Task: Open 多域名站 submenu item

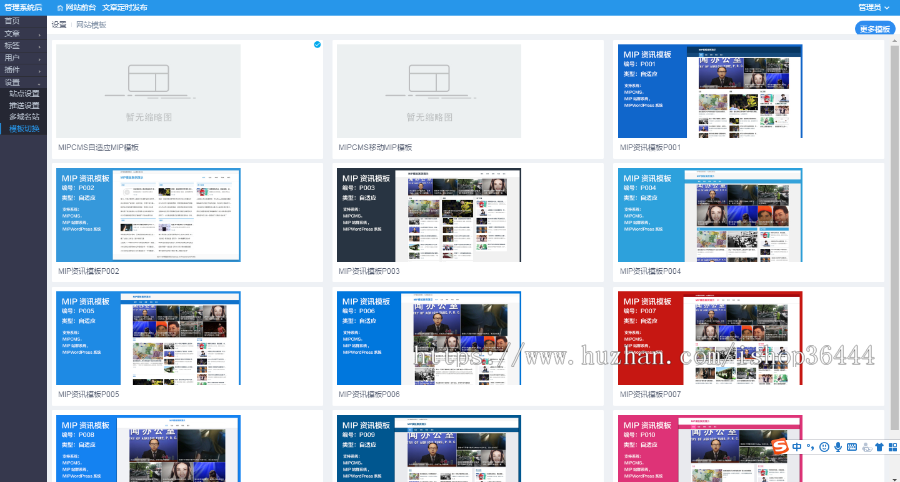Action: (x=23, y=117)
